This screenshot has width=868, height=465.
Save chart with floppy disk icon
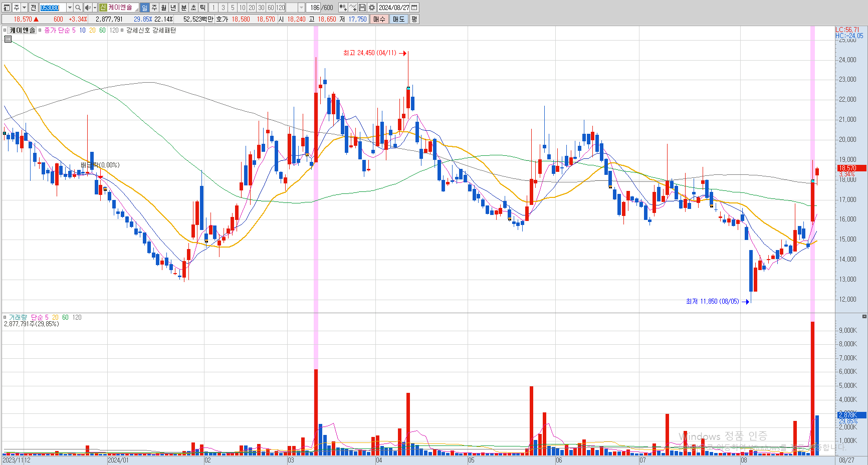362,8
